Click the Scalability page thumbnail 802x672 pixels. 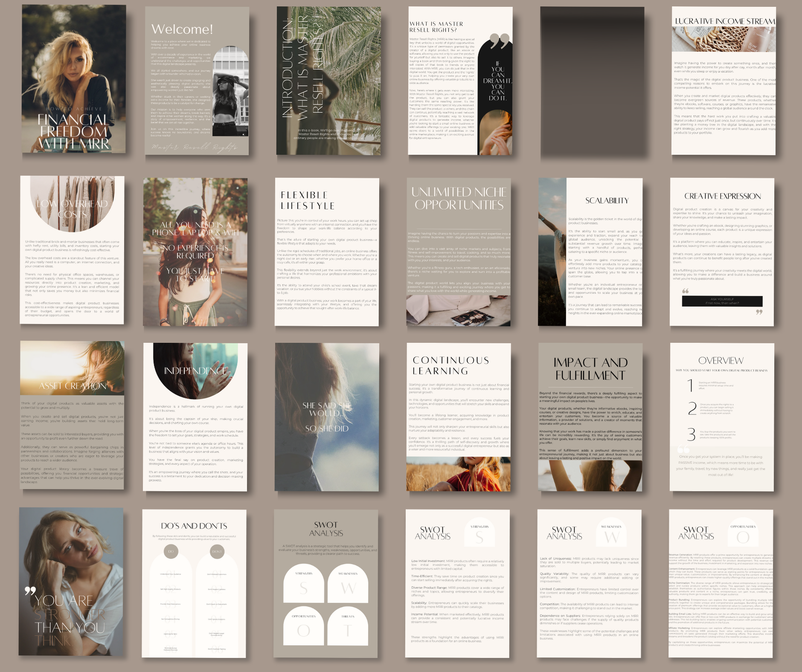click(590, 252)
